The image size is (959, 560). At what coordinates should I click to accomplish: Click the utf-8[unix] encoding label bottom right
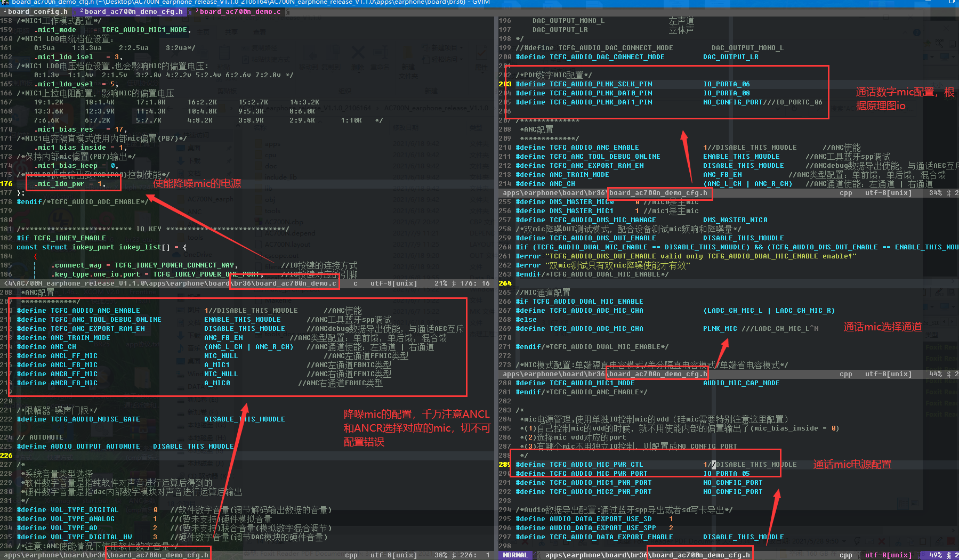click(888, 555)
